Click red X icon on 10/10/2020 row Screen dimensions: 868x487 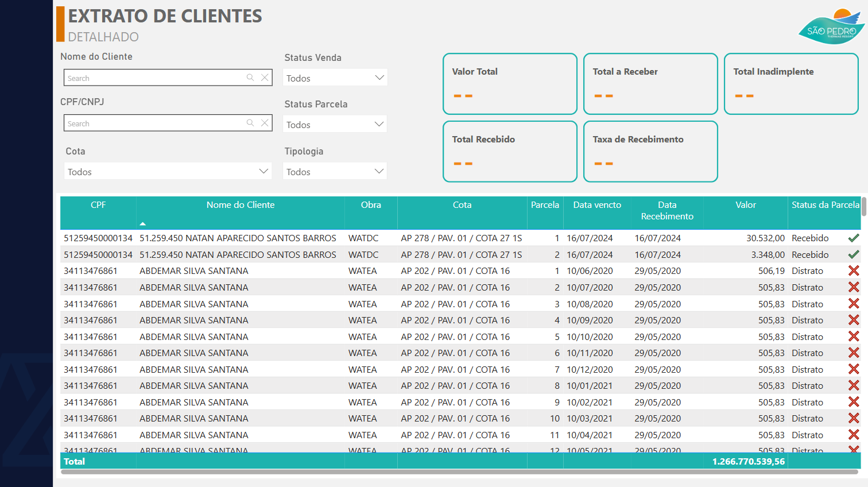click(x=854, y=337)
